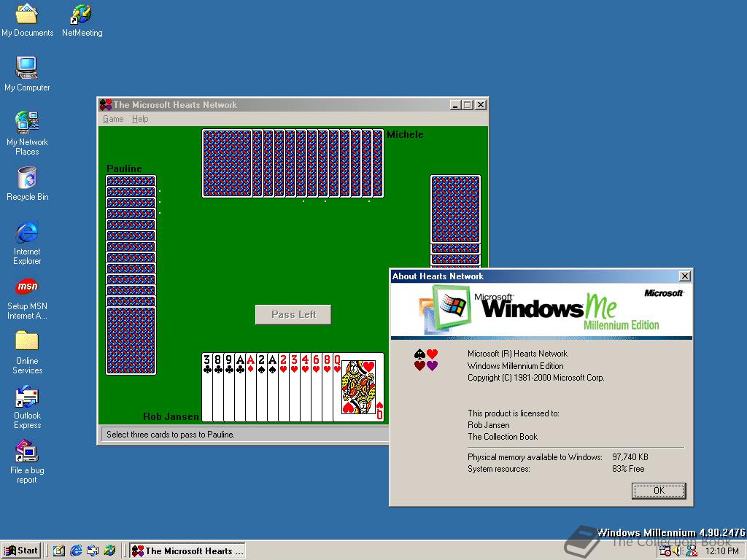Select the Online Services folder

tap(27, 352)
